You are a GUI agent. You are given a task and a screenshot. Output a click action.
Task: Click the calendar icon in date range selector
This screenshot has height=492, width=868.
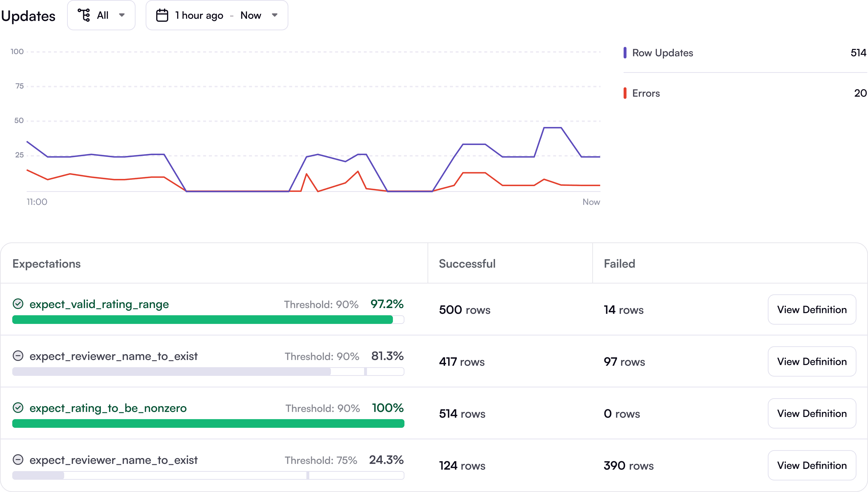pyautogui.click(x=162, y=16)
